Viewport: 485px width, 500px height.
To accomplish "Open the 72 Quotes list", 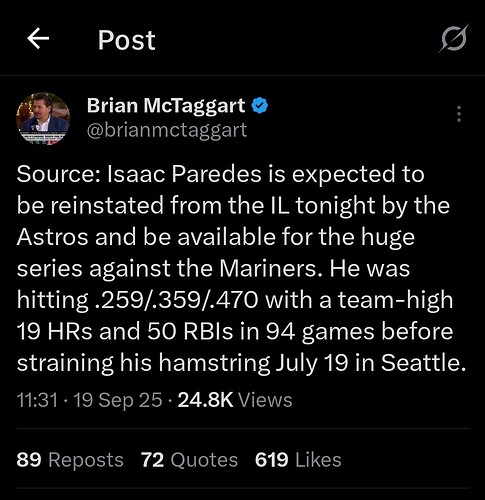I will tap(189, 460).
